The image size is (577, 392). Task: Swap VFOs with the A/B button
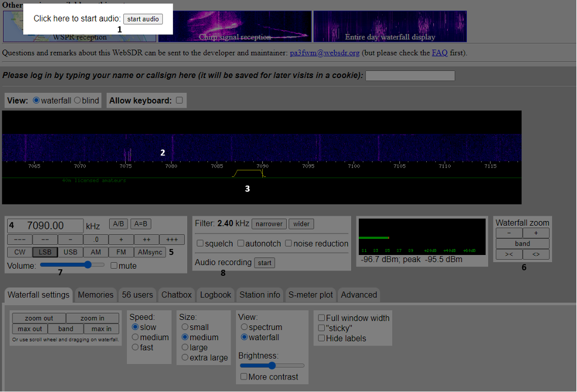point(119,224)
